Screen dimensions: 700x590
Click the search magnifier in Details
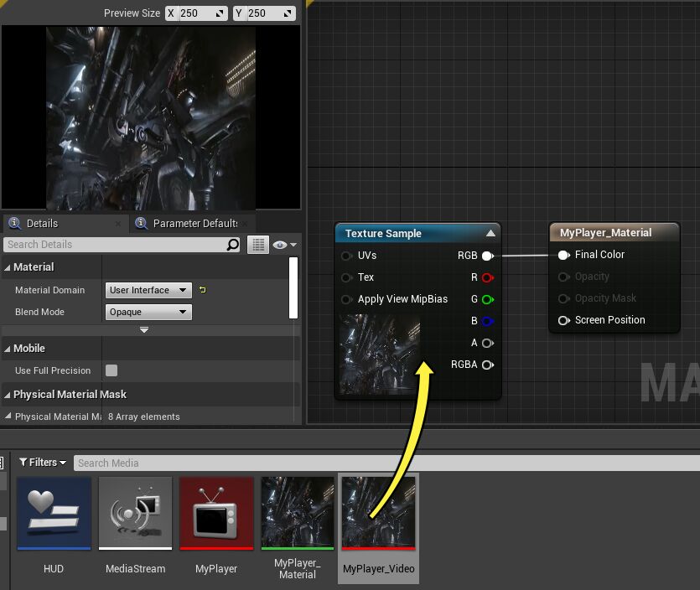[x=233, y=245]
